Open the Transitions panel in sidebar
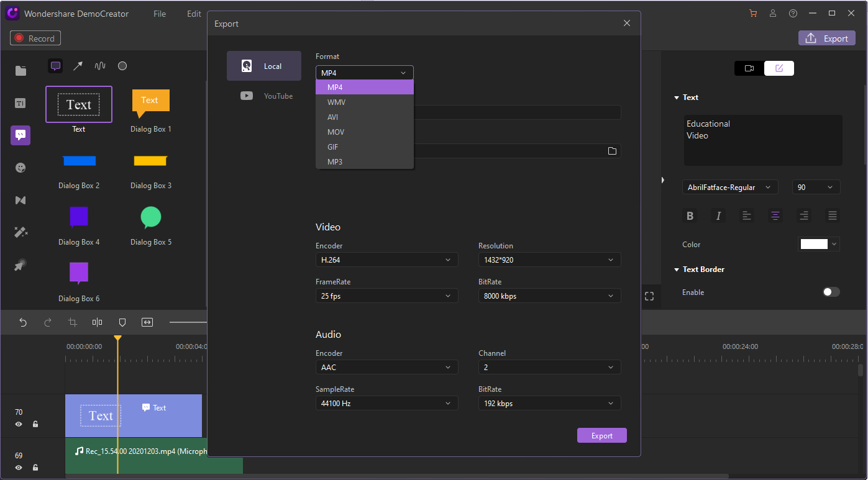 pos(21,200)
